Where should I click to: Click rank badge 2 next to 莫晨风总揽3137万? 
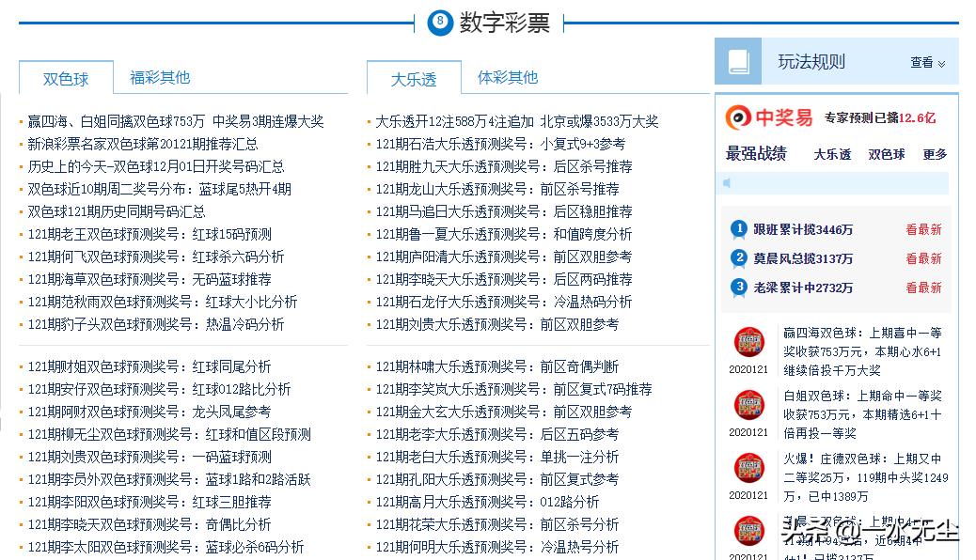point(739,258)
